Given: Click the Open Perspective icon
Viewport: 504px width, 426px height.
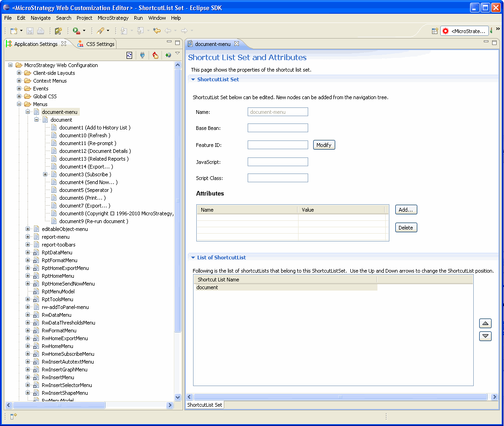Looking at the screenshot, I should pyautogui.click(x=435, y=31).
